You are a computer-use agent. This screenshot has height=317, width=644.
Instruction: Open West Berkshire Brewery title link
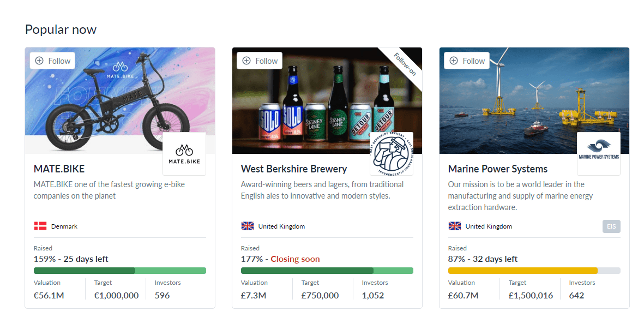294,169
